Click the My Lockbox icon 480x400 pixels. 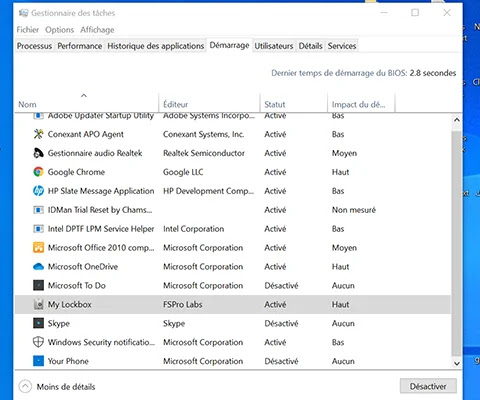click(x=38, y=304)
